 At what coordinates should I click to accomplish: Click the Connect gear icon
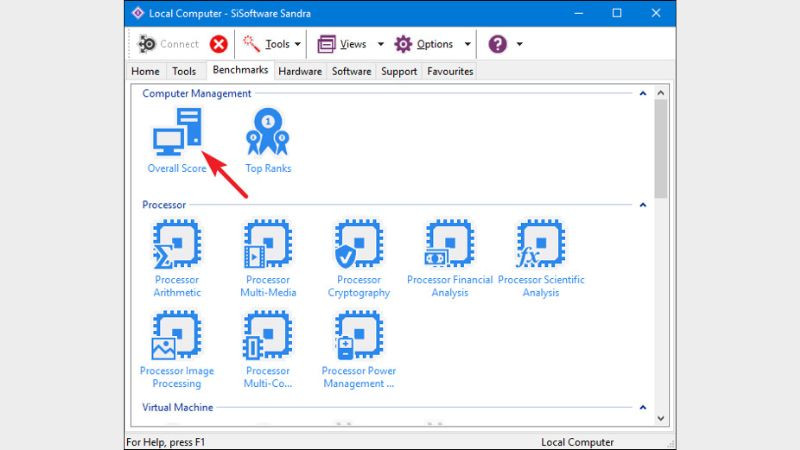(x=146, y=44)
